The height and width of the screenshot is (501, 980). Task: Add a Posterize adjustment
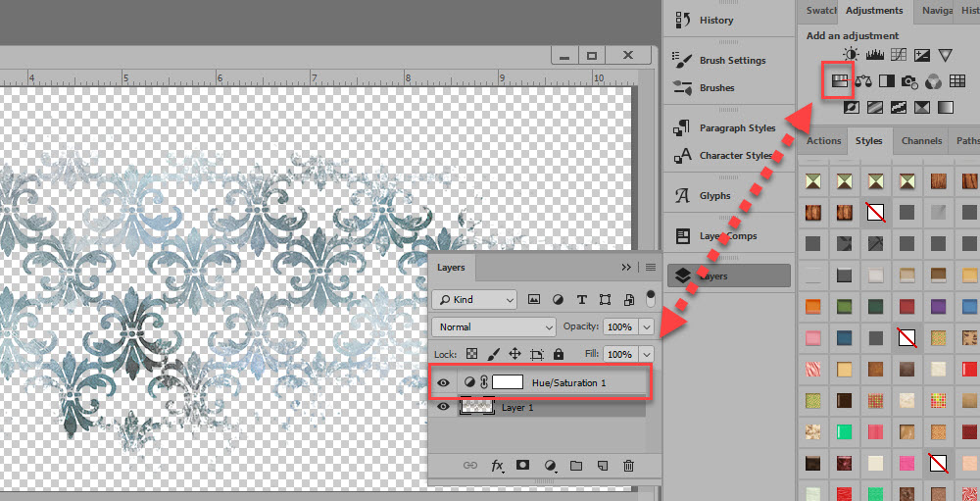[874, 108]
